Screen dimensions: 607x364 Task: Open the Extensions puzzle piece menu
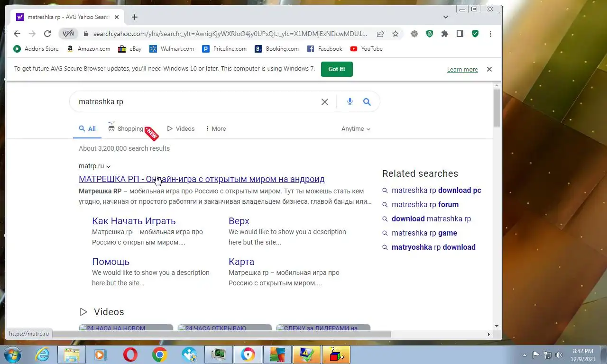[x=445, y=34]
